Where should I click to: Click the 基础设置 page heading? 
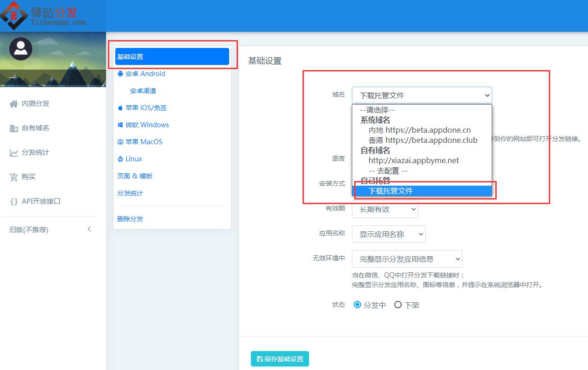(x=265, y=61)
